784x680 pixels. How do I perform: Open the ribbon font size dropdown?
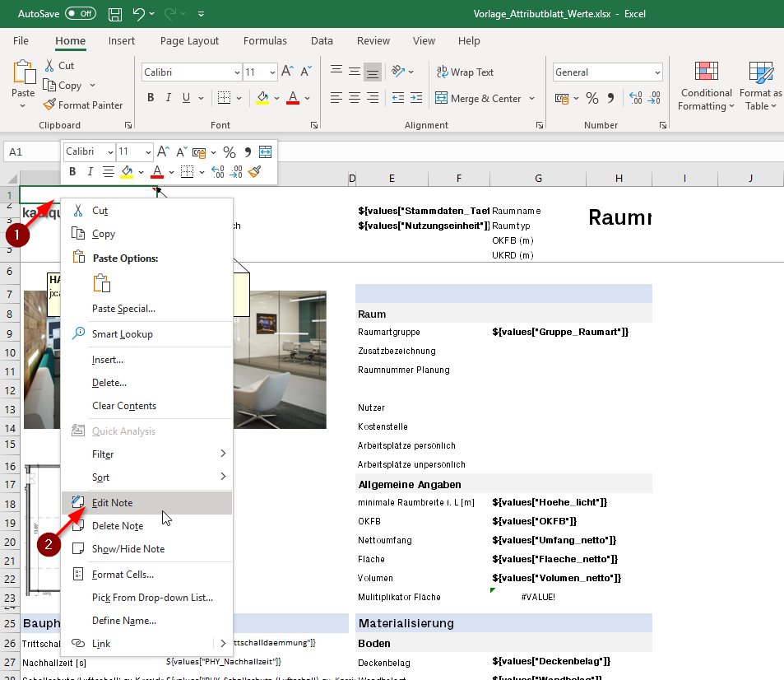point(272,72)
